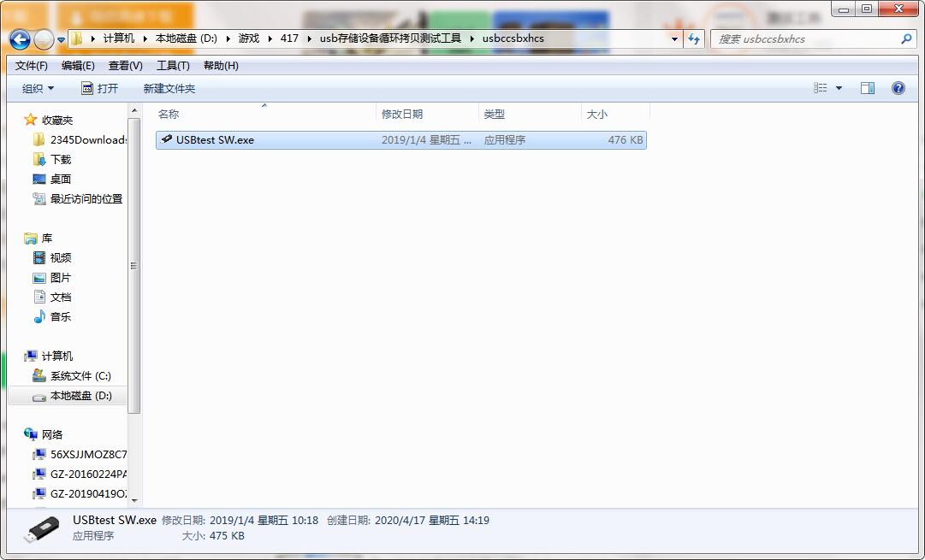Click the refresh button beside address bar
This screenshot has height=560, width=925.
694,39
